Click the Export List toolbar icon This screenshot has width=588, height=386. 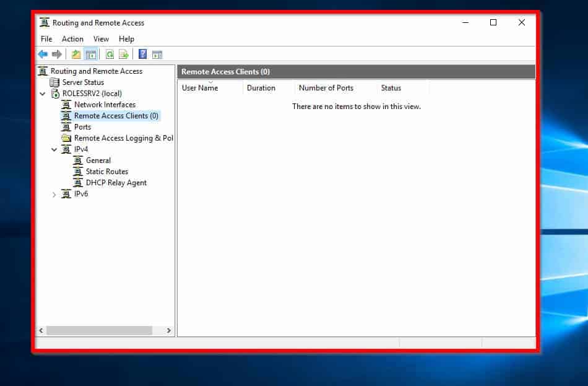click(x=123, y=54)
